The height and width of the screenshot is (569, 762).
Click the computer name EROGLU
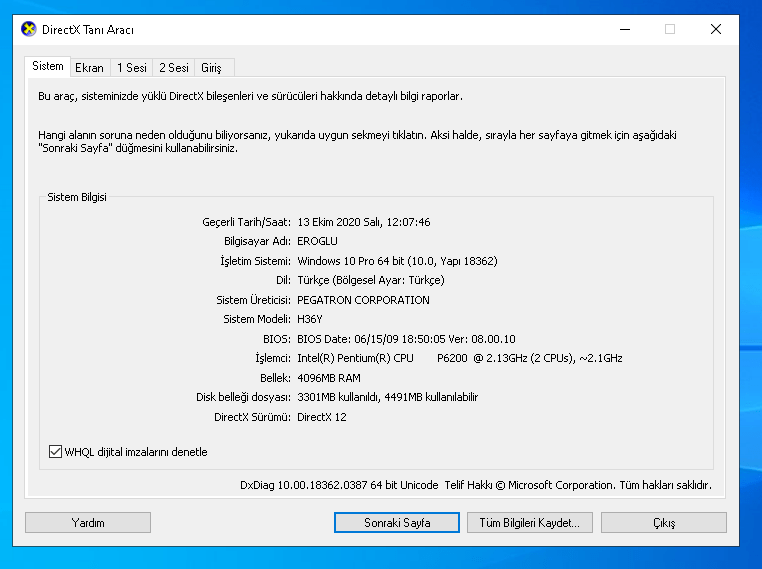pos(317,241)
